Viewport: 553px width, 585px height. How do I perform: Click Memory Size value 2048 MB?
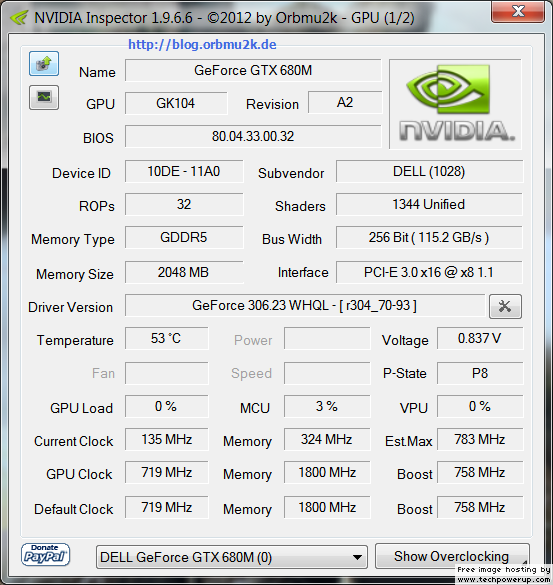(184, 272)
